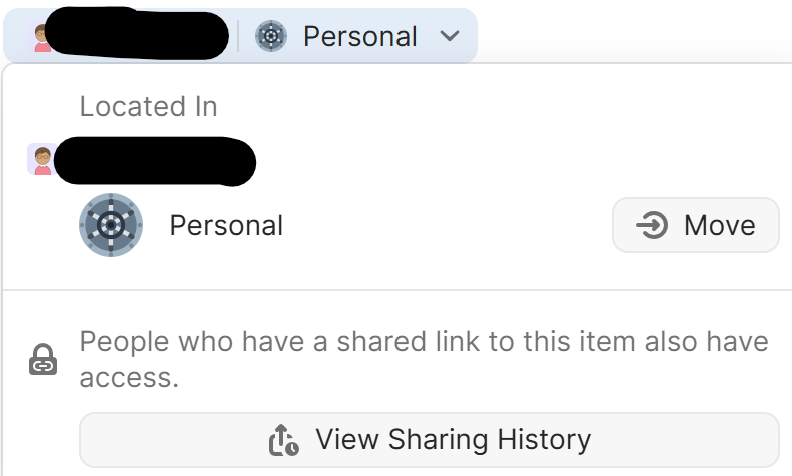This screenshot has height=476, width=792.
Task: Click the lock with link icon
Action: coord(42,359)
